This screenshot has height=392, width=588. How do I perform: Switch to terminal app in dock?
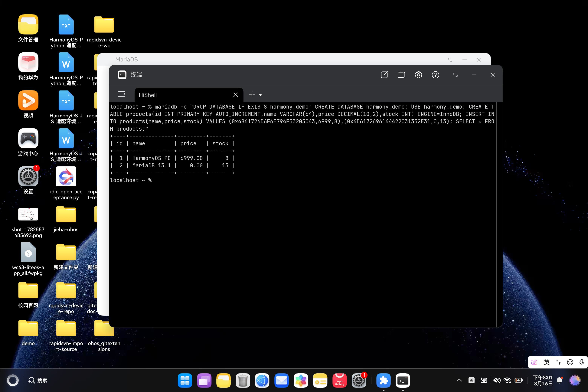(403, 381)
